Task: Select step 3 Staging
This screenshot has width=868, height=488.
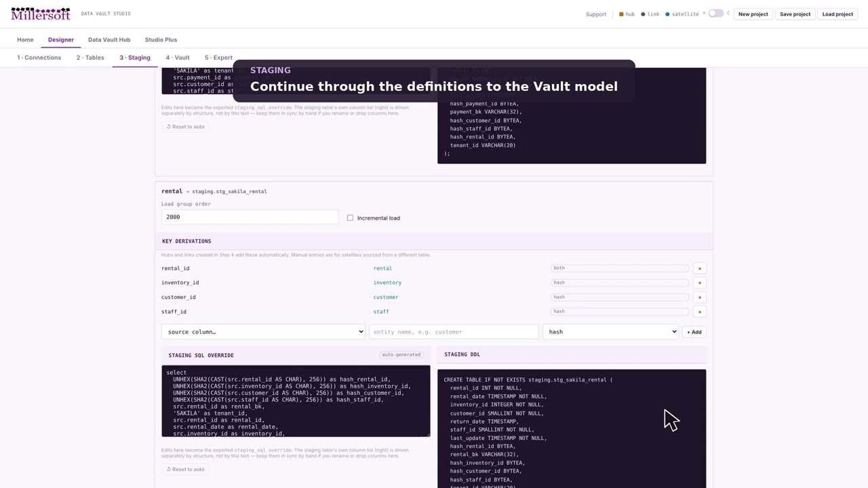Action: tap(135, 58)
